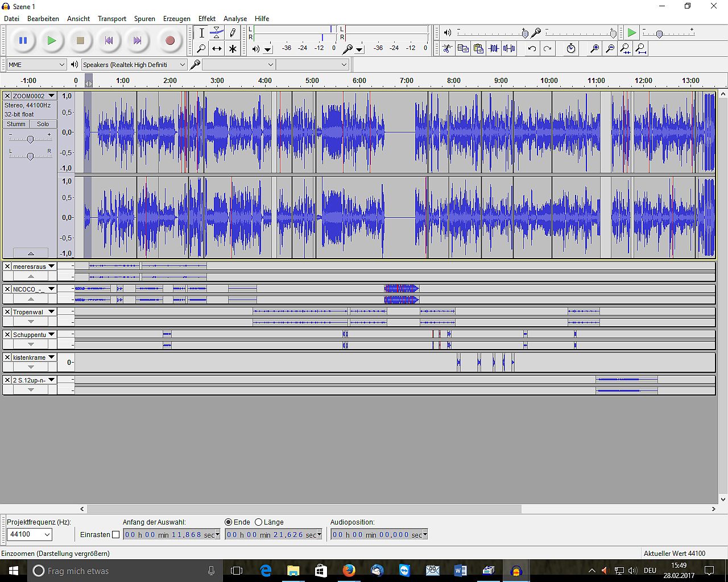Choose the Time Shift tool

[x=217, y=49]
